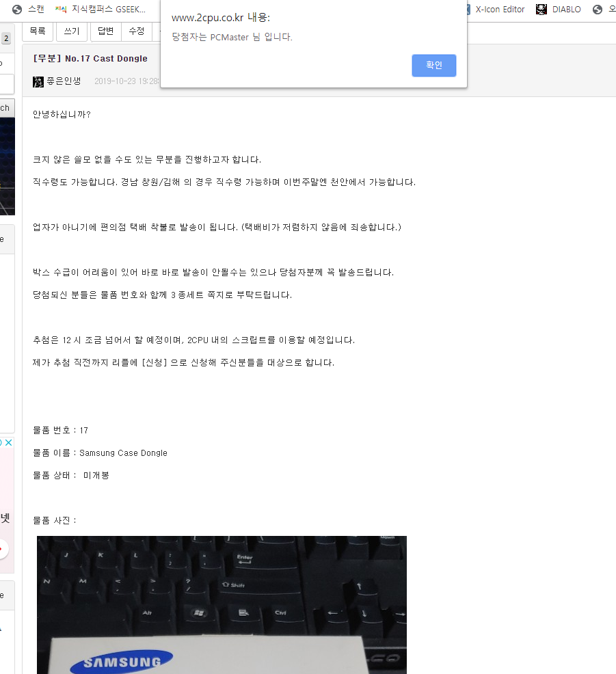Screen dimensions: 616x674
Task: Click the sidebar banner image
Action: pyautogui.click(x=8, y=166)
